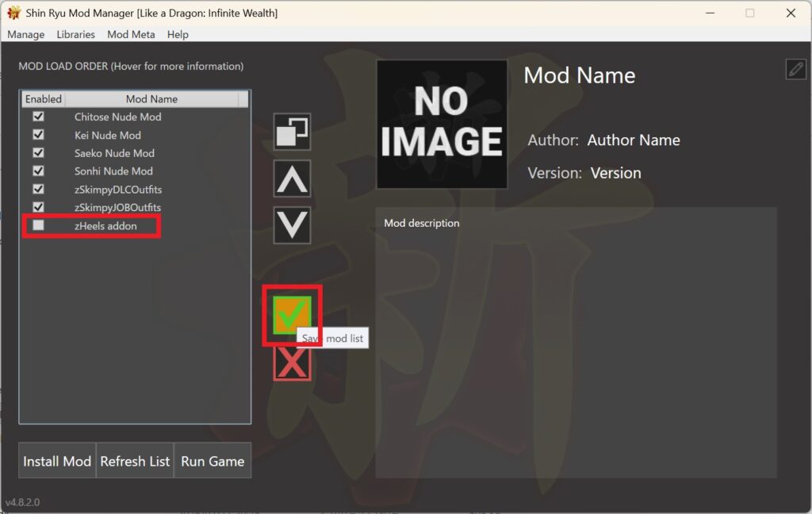Viewport: 812px width, 514px height.
Task: Click the red X close icon
Action: pos(292,362)
